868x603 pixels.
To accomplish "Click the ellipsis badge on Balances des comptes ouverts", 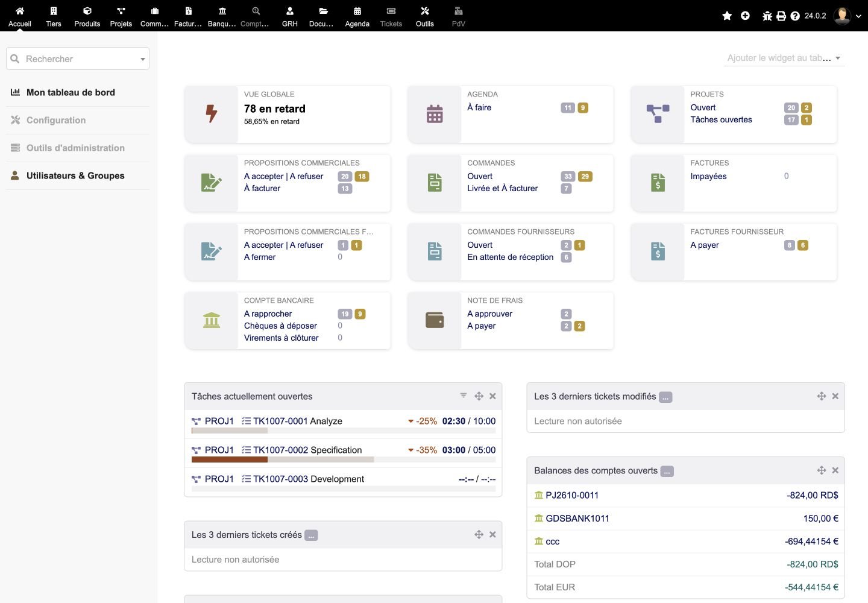I will [x=667, y=471].
